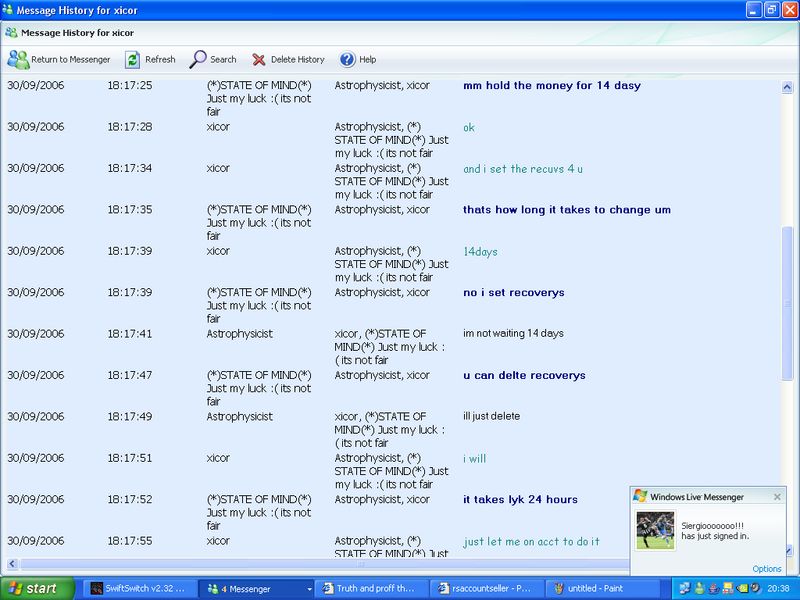Click the green Refresh icon
Screen dimensions: 800x600
[132, 60]
